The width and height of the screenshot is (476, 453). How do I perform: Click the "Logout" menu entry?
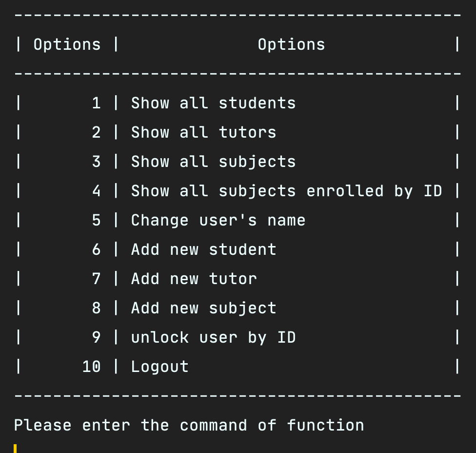pos(159,367)
